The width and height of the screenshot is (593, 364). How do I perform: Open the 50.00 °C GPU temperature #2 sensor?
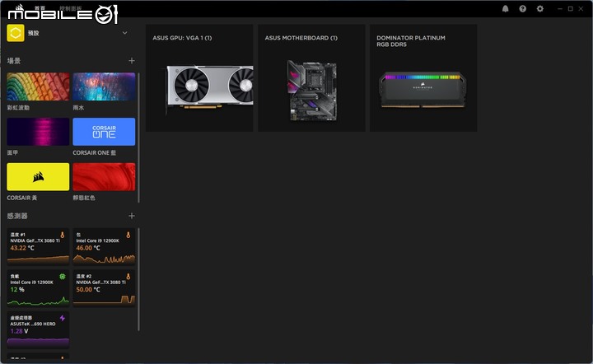pos(104,287)
